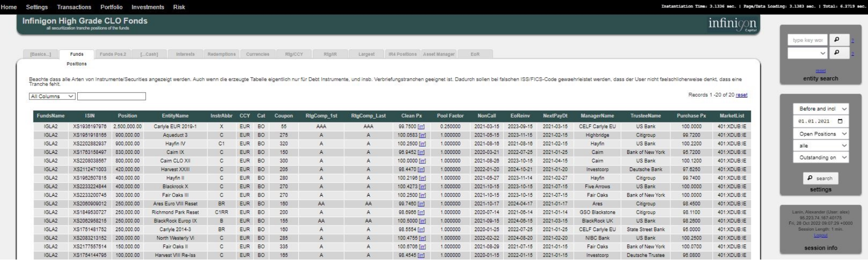Switch to the Largest tab
Viewport: 868px width, 260px height.
click(x=366, y=54)
